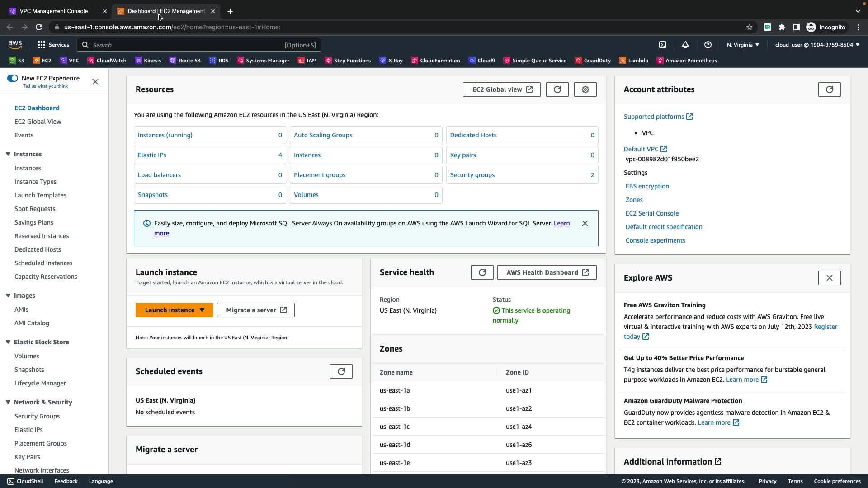Open the N. Virginia region dropdown

[x=743, y=45]
